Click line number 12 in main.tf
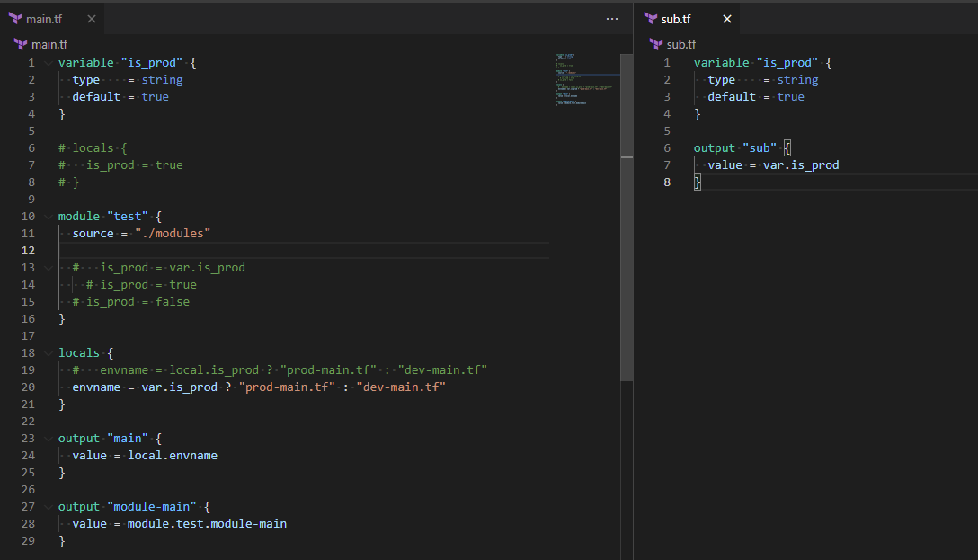978x560 pixels. [28, 250]
